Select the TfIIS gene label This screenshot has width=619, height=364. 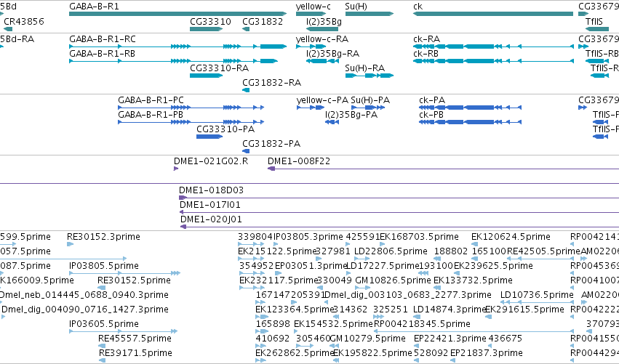pos(594,21)
